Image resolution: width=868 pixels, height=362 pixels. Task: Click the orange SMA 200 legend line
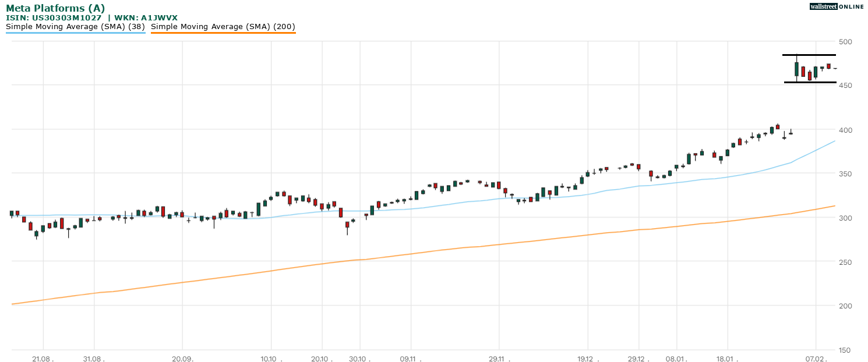tap(223, 33)
